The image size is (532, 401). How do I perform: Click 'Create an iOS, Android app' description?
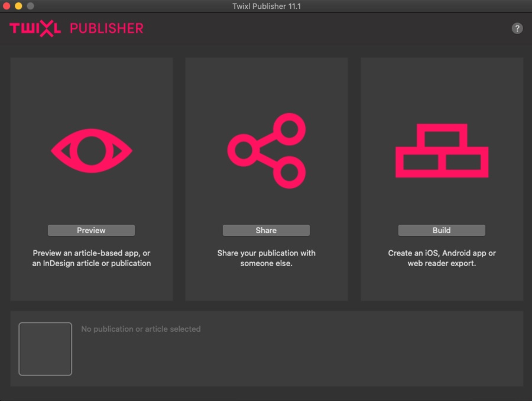(442, 258)
